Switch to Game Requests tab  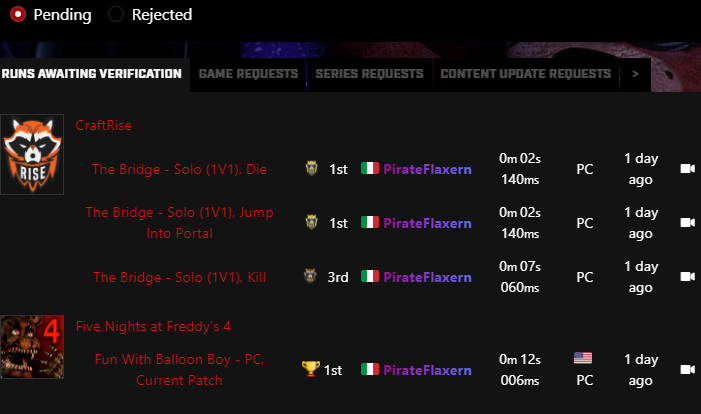pos(248,74)
